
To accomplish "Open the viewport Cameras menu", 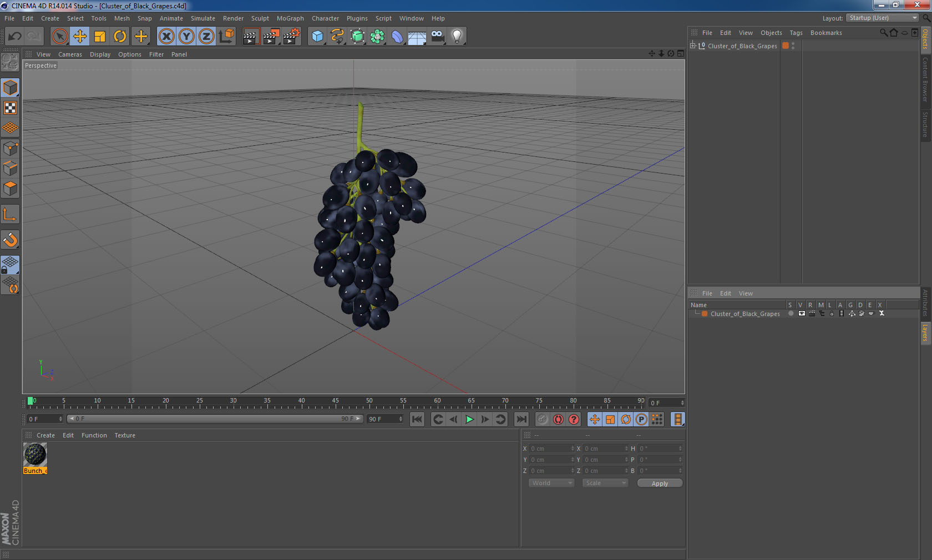I will click(70, 54).
